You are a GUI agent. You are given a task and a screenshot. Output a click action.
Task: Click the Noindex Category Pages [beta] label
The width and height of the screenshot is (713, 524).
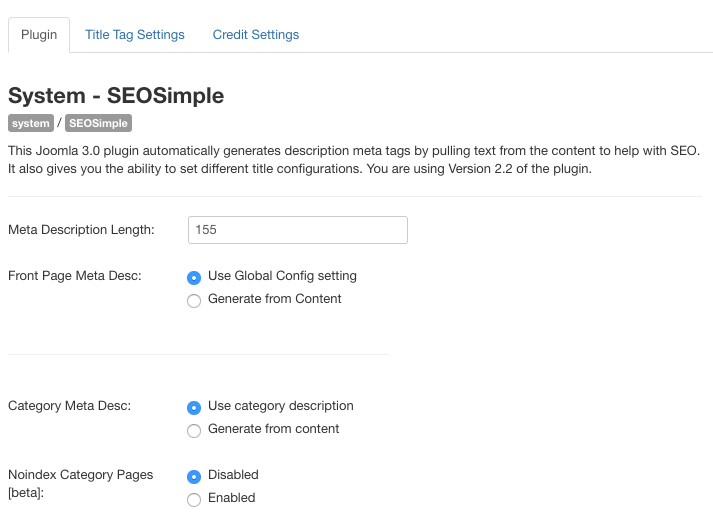(80, 484)
